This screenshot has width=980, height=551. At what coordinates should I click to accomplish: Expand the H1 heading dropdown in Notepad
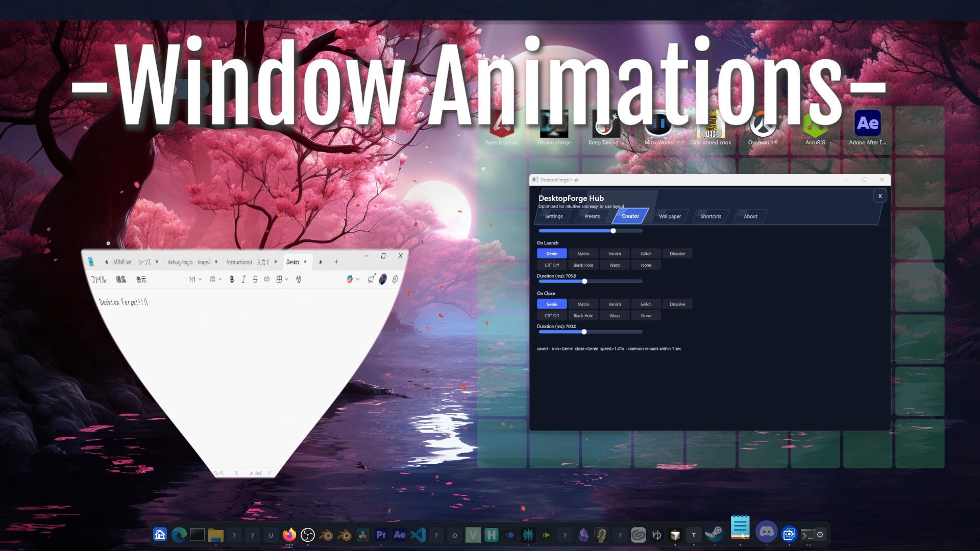pos(195,279)
